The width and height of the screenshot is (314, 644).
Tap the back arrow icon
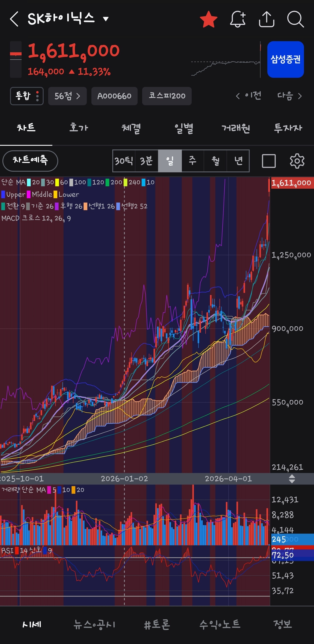click(x=14, y=19)
